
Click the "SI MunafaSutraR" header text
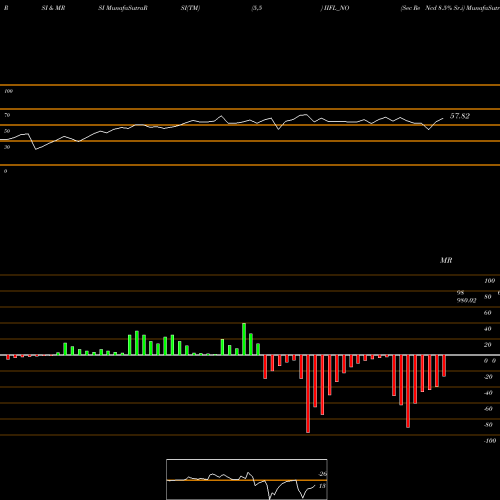[123, 8]
